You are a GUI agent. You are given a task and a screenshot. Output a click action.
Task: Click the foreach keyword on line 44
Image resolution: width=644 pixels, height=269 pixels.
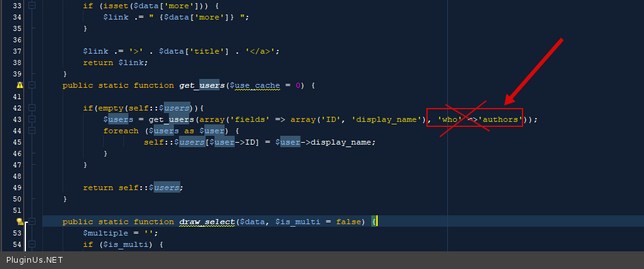point(121,131)
